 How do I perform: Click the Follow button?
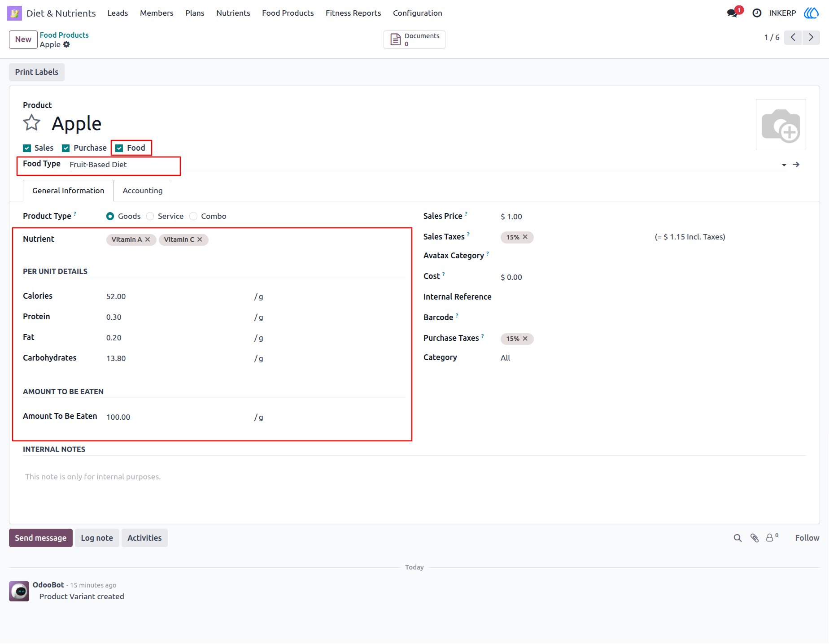point(807,538)
